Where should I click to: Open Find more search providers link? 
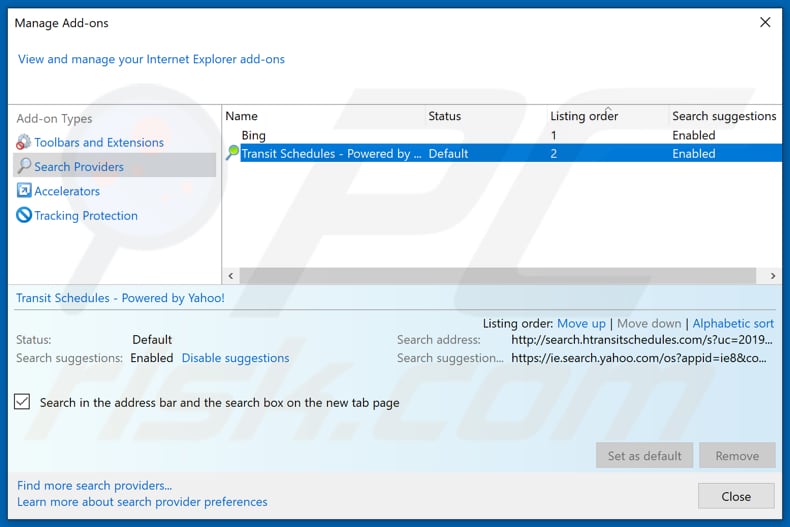tap(95, 486)
